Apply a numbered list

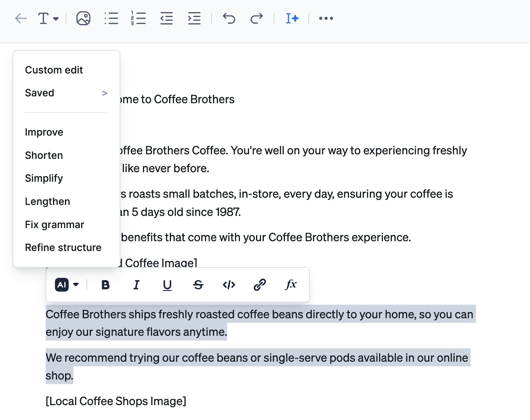click(x=139, y=18)
